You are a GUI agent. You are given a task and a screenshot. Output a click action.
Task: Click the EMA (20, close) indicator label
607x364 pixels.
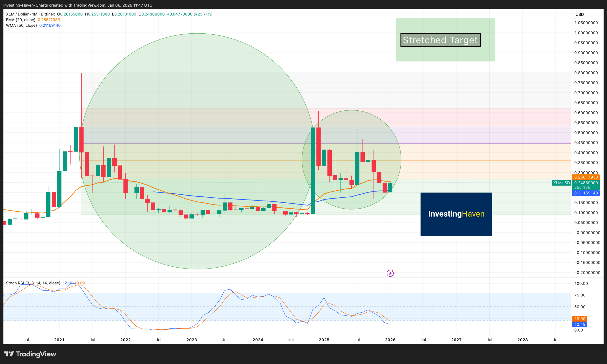(21, 20)
